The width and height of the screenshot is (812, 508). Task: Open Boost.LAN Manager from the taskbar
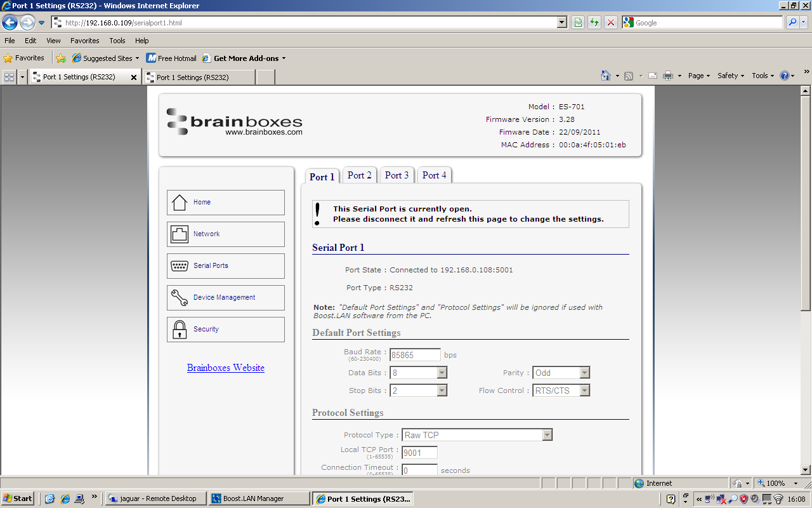click(x=259, y=498)
